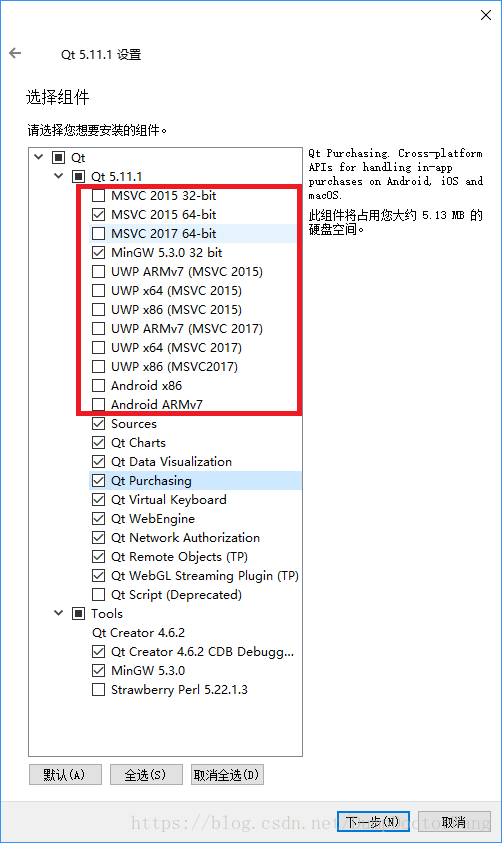This screenshot has height=843, width=502.
Task: Uncheck Qt Virtual Keyboard checkbox
Action: pyautogui.click(x=98, y=499)
